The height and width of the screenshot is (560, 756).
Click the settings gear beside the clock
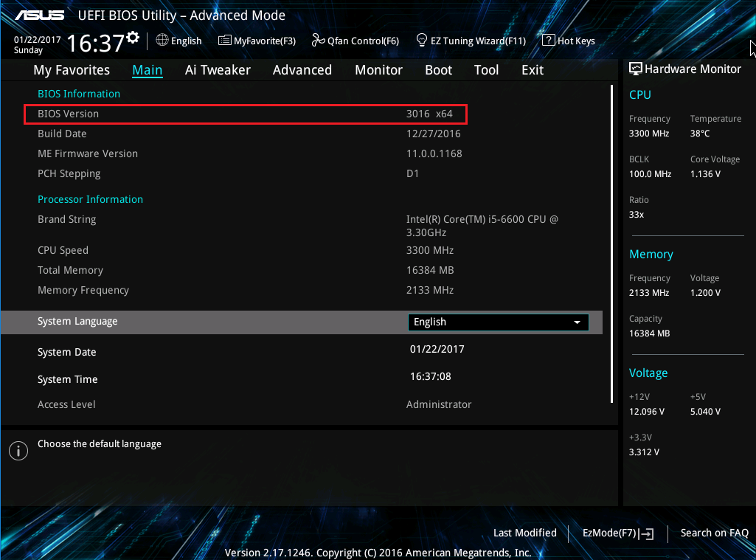coord(133,37)
